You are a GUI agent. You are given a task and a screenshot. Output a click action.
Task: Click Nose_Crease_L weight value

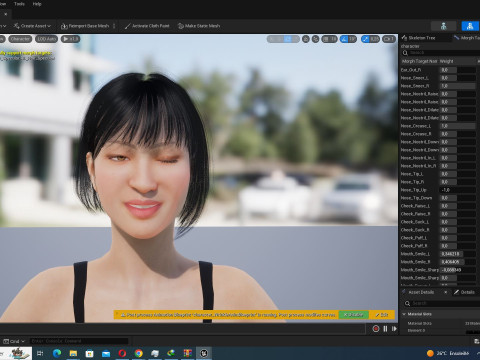tap(458, 126)
